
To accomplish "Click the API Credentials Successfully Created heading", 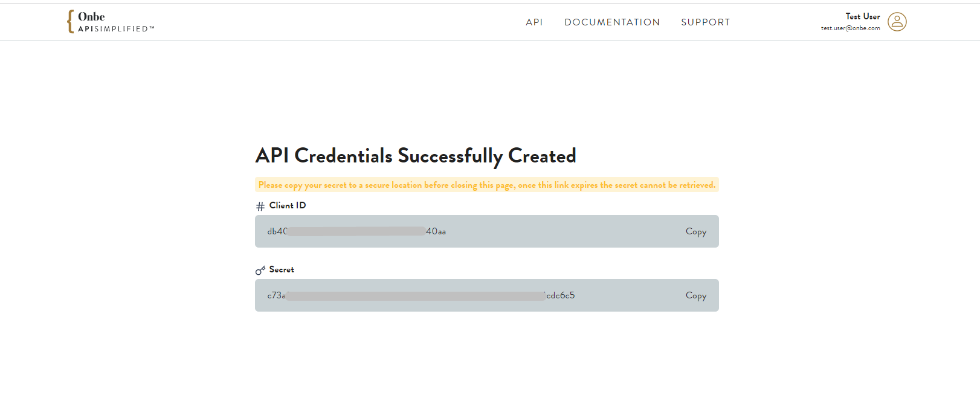I will (x=416, y=156).
